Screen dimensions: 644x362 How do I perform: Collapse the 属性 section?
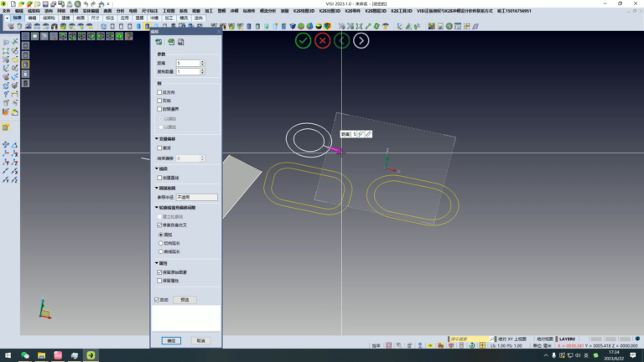coord(157,263)
